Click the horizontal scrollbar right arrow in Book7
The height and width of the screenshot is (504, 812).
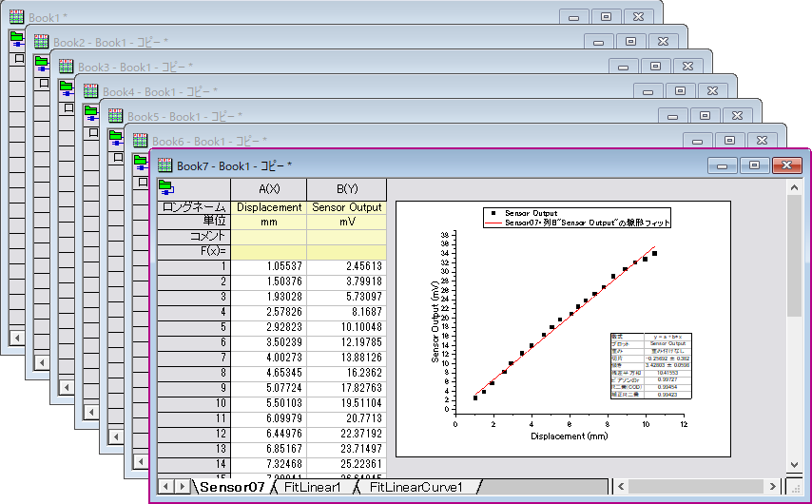coord(772,486)
